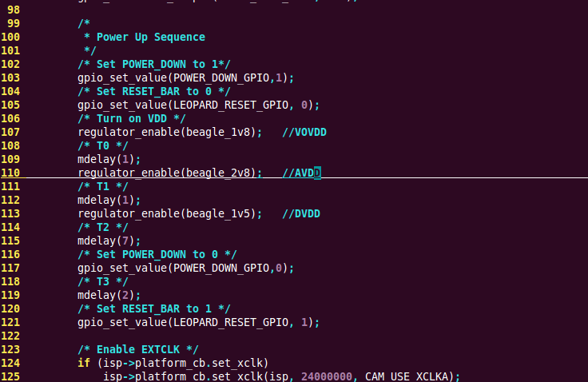Click gpio_set_value on line 117
Screen dimensions: 588x382
(x=122, y=268)
